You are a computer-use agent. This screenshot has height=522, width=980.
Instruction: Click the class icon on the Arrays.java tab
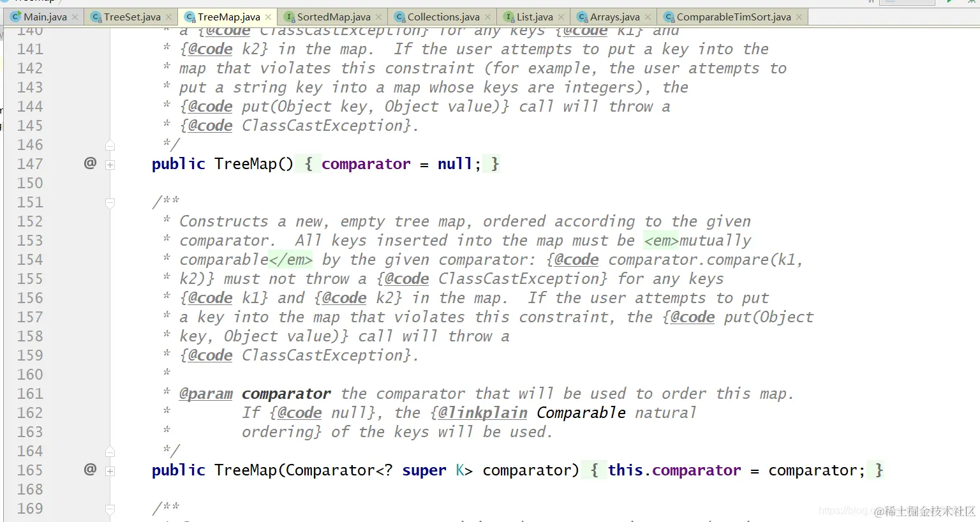click(x=582, y=17)
